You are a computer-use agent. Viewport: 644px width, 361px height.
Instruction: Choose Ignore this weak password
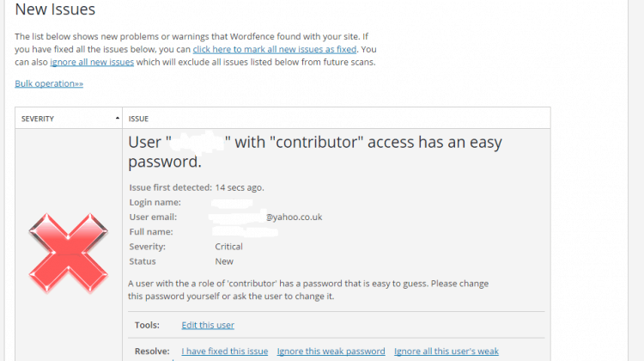[331, 352]
